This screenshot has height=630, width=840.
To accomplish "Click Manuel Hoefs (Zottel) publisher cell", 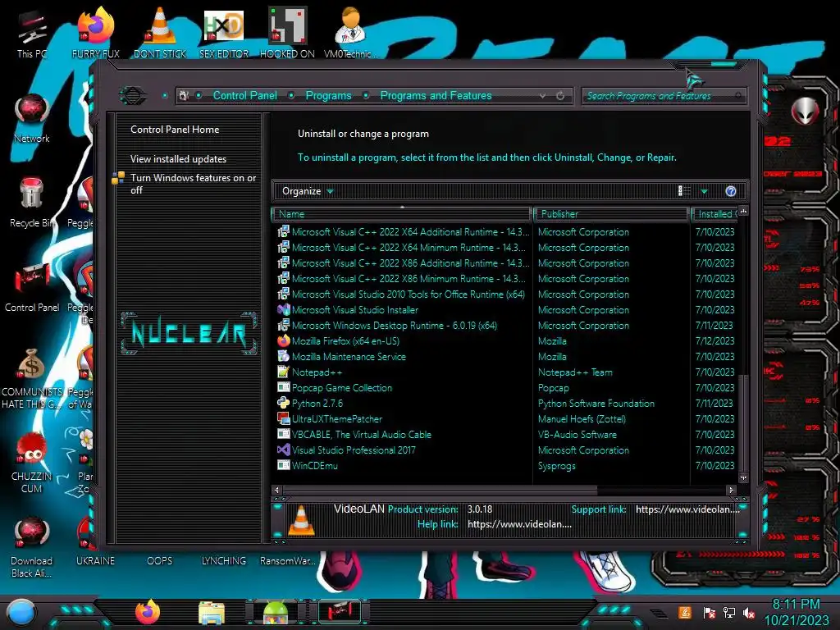I will [582, 418].
